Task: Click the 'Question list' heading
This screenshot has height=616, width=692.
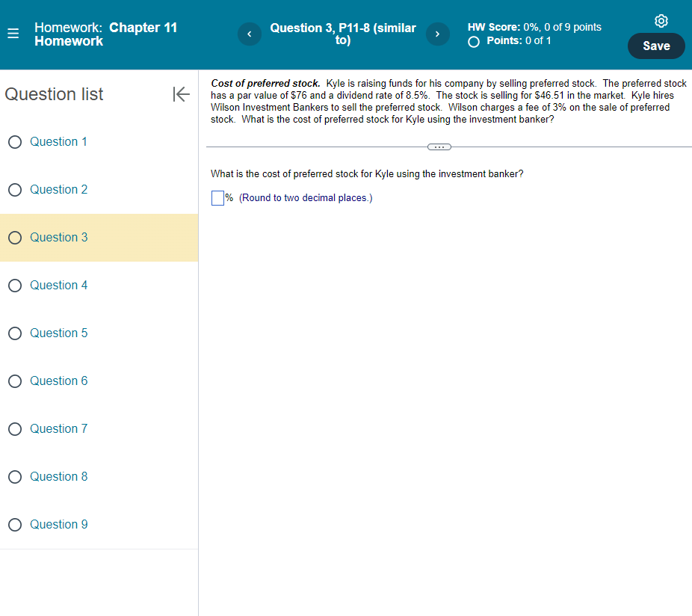Action: click(54, 94)
